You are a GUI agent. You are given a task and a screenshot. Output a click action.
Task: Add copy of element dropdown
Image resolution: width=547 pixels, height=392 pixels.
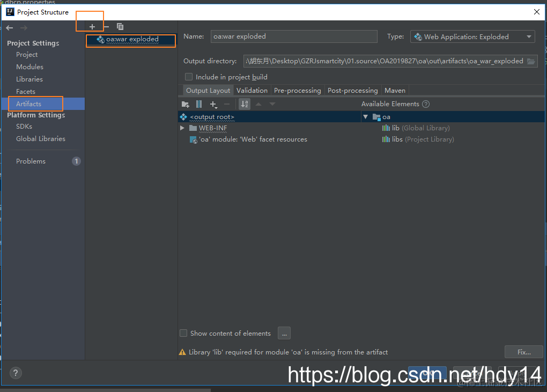pyautogui.click(x=213, y=104)
